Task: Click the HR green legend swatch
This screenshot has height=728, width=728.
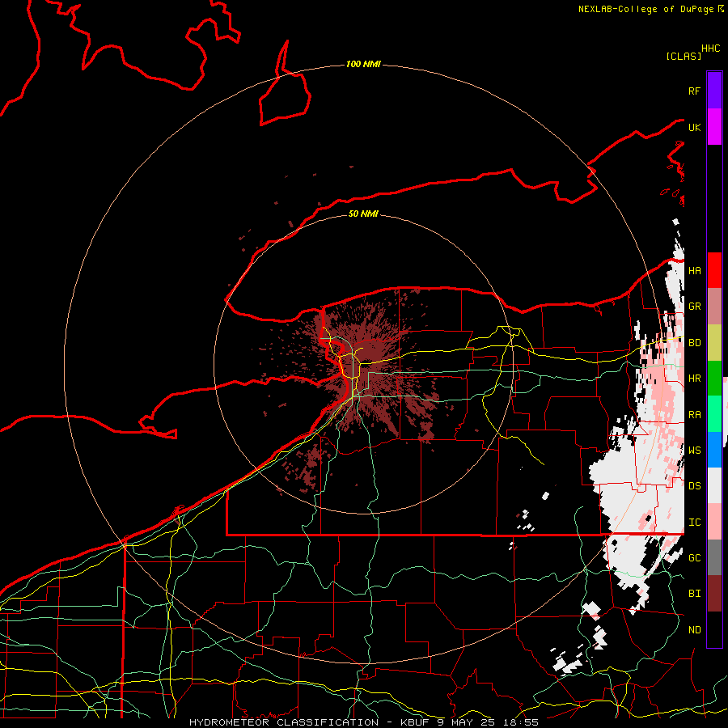Action: pos(714,379)
